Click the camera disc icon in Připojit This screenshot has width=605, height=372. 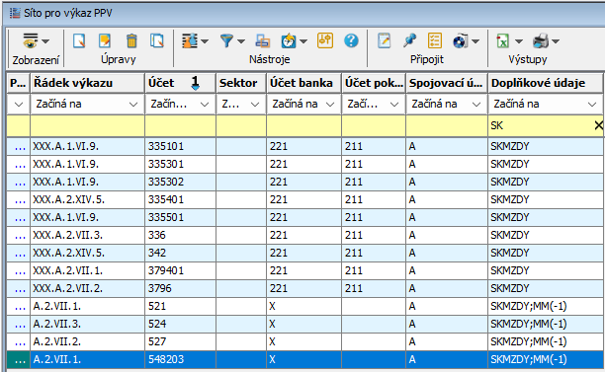(x=460, y=41)
